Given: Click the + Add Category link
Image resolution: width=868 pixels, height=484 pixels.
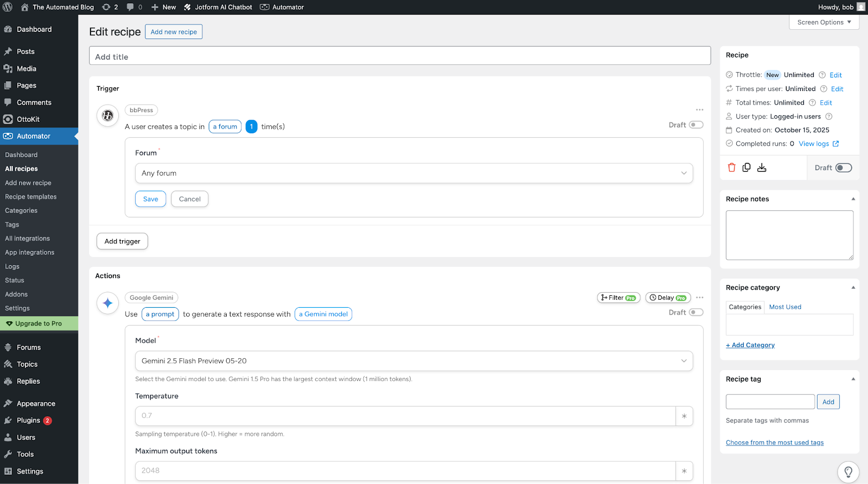Looking at the screenshot, I should pos(750,345).
